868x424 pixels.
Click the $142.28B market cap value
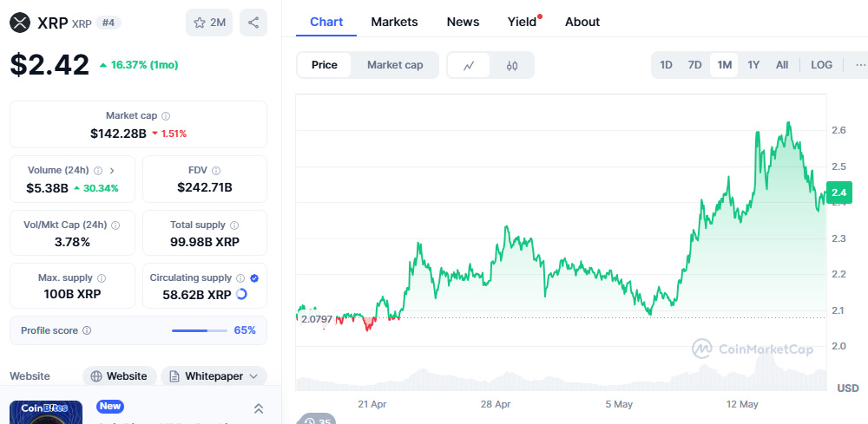coord(118,134)
